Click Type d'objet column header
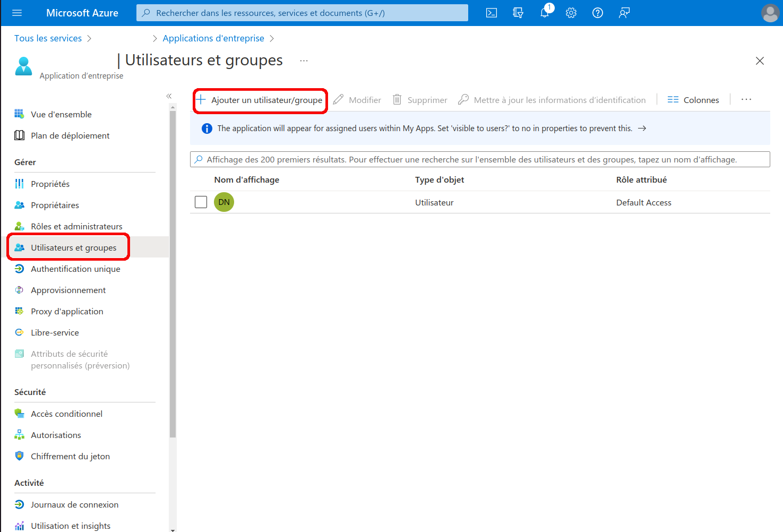The height and width of the screenshot is (532, 783). pyautogui.click(x=440, y=179)
